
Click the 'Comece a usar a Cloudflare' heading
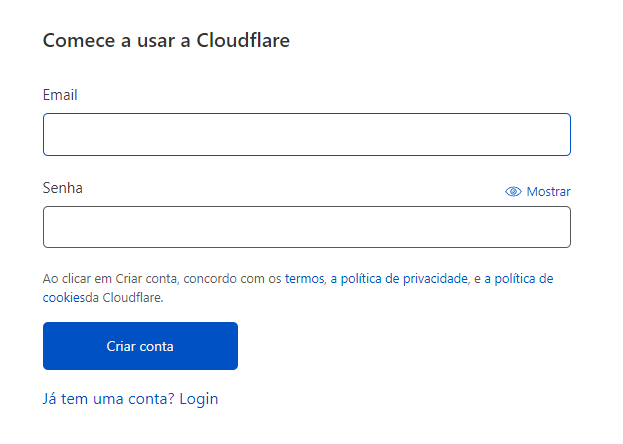tap(166, 41)
